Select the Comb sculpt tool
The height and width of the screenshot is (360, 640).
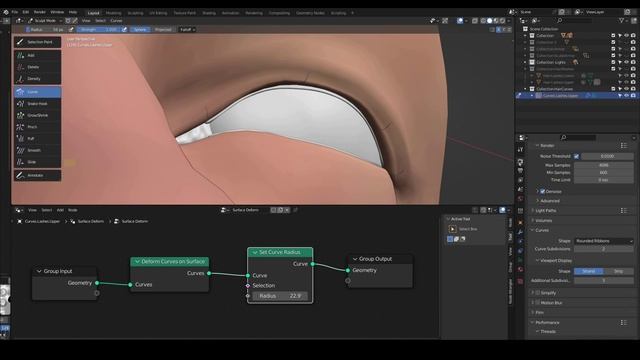pos(37,92)
